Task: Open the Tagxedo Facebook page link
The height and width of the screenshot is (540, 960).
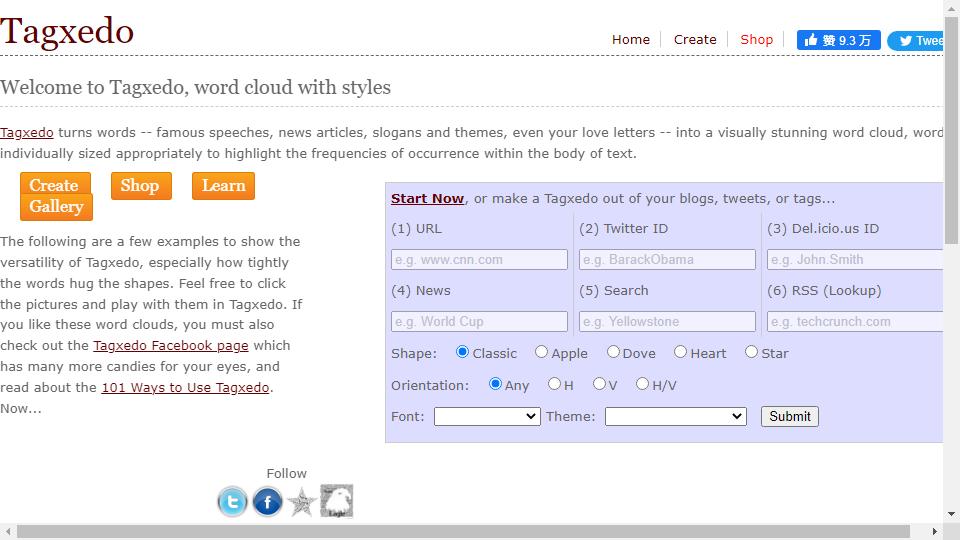Action: [x=171, y=346]
